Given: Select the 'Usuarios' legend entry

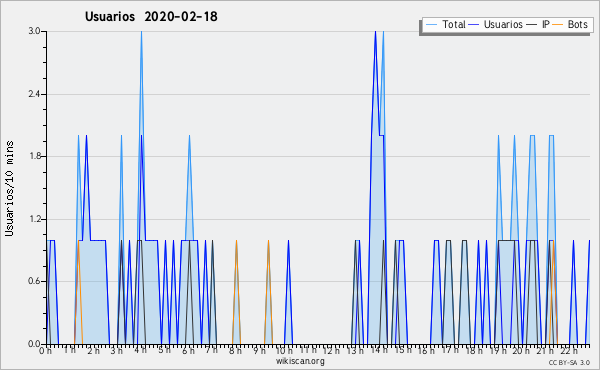Looking at the screenshot, I should (x=496, y=24).
